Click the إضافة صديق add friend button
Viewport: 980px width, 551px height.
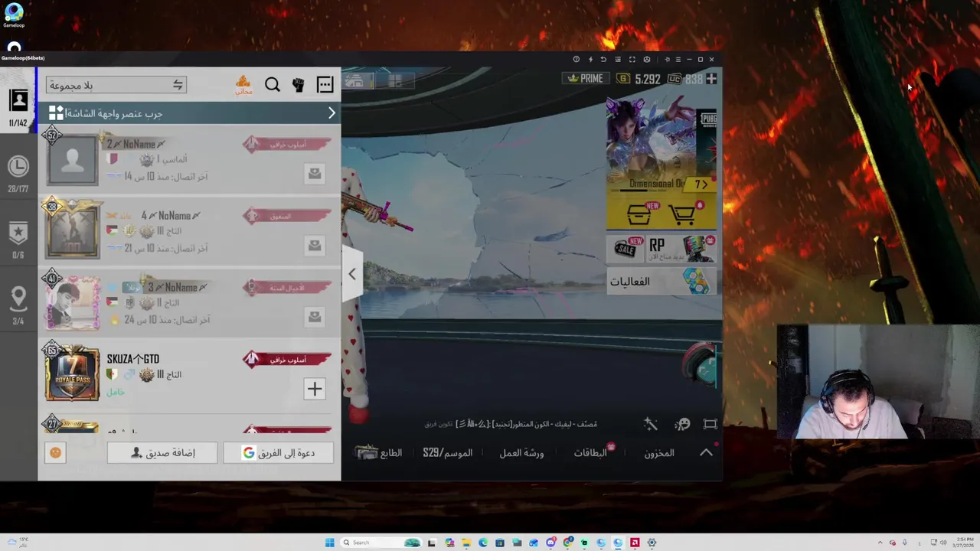(162, 453)
